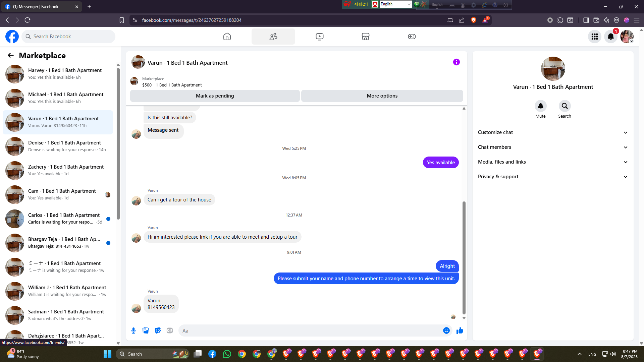Click the browser bookmark icon
The image size is (644, 362).
tap(122, 20)
